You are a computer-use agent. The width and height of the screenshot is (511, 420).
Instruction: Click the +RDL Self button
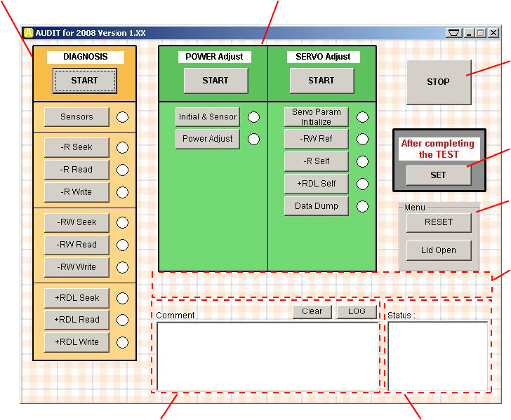[x=316, y=184]
